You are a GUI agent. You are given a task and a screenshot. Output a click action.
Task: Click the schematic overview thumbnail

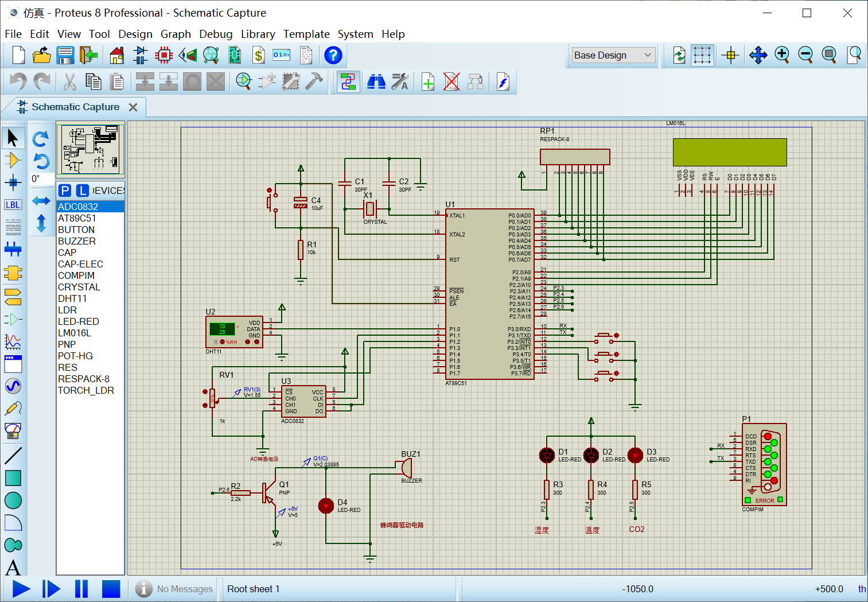coord(91,150)
